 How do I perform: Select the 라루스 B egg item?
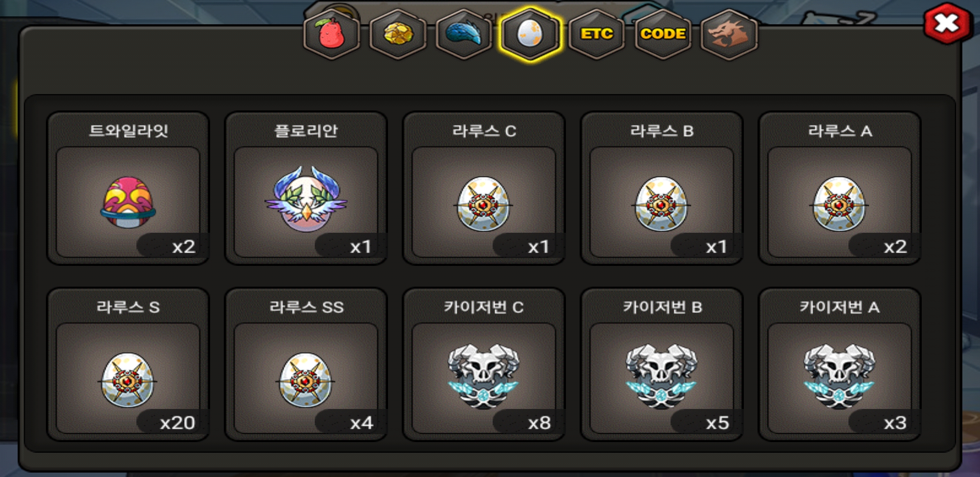click(661, 204)
